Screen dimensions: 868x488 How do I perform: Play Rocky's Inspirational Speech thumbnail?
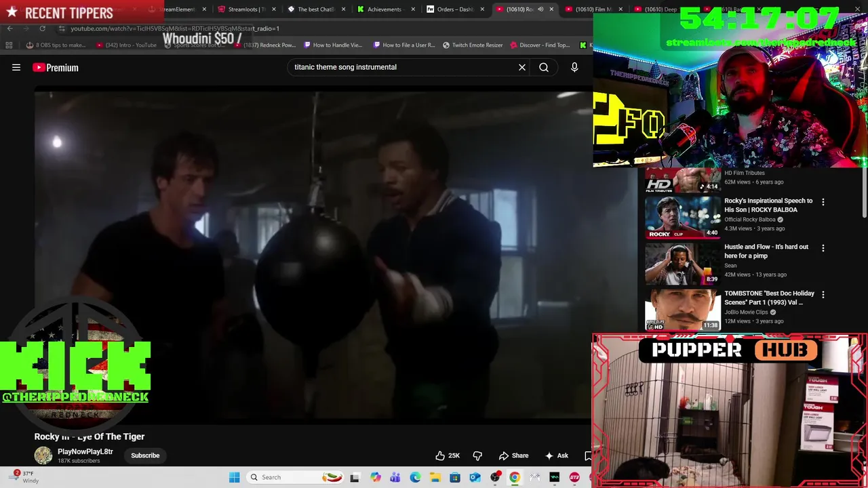click(x=683, y=218)
